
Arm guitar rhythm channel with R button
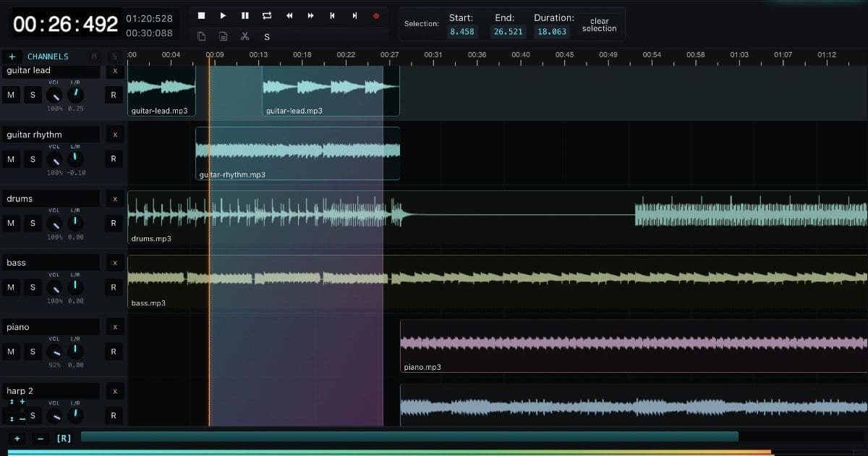113,159
